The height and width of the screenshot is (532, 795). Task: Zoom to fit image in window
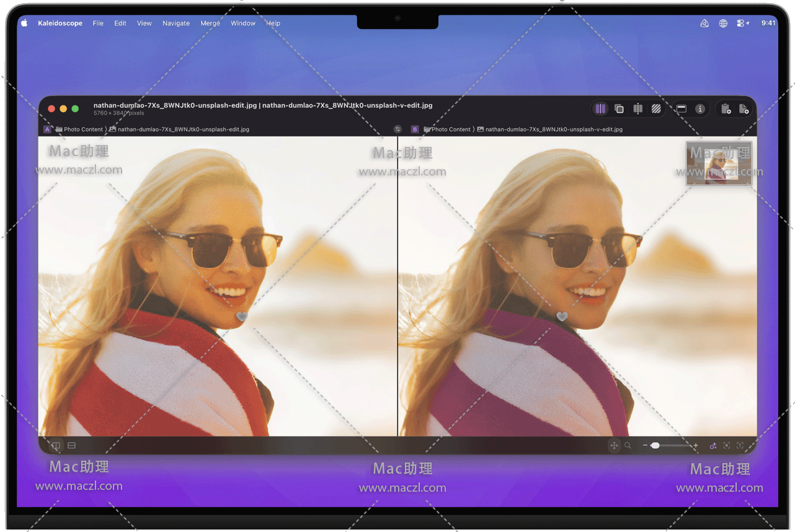pyautogui.click(x=727, y=445)
